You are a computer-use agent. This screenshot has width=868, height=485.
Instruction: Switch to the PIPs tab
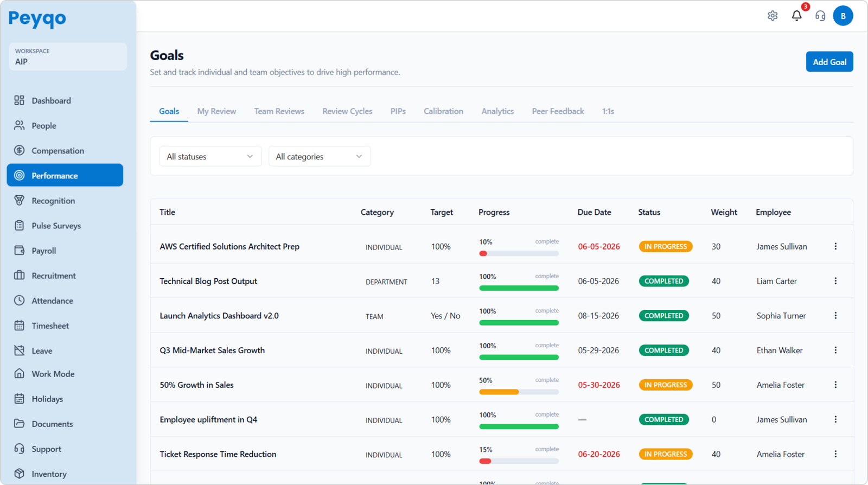tap(398, 111)
